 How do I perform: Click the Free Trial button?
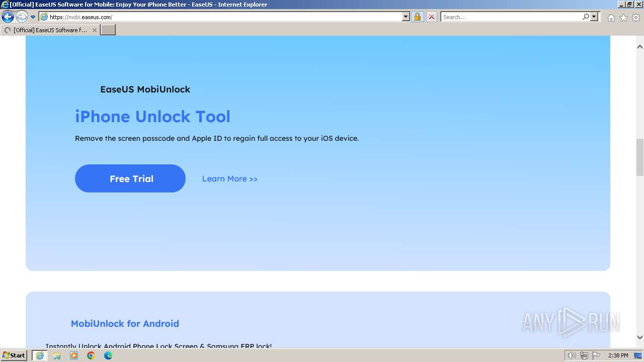point(130,178)
